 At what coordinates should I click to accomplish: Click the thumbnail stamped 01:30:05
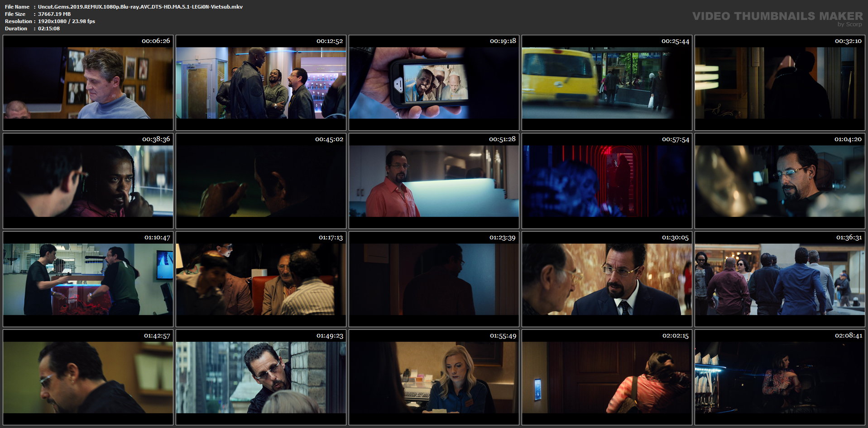[607, 279]
